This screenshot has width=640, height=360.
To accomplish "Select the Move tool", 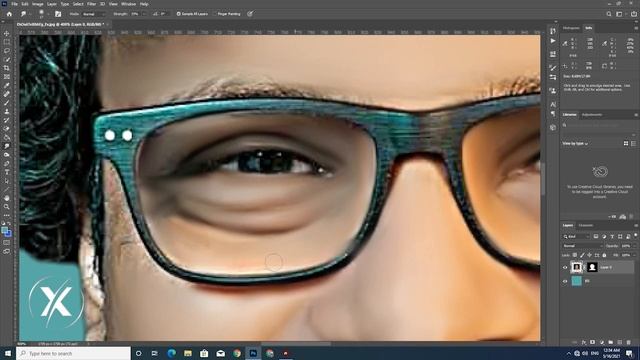I will (7, 33).
